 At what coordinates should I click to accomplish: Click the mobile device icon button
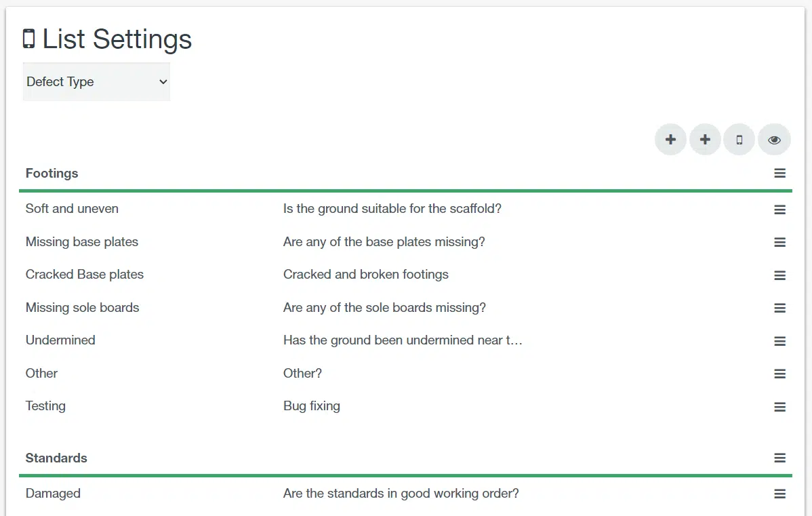pos(739,140)
